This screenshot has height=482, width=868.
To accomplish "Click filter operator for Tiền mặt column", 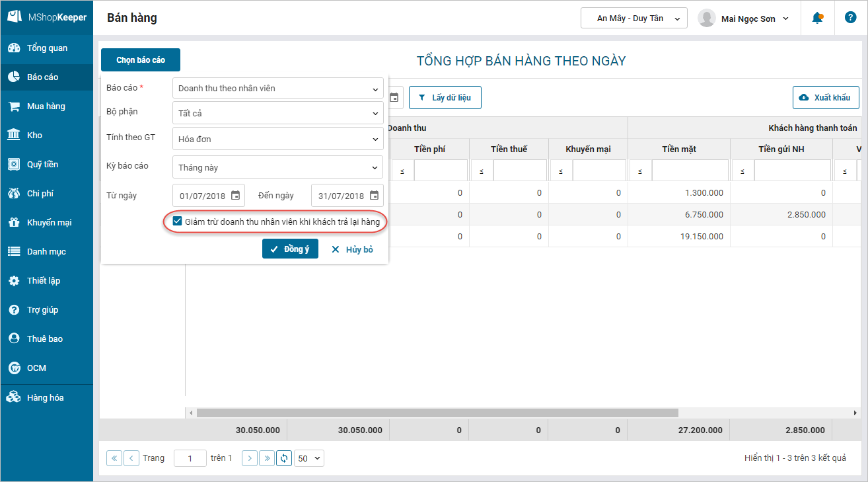I will (x=640, y=171).
